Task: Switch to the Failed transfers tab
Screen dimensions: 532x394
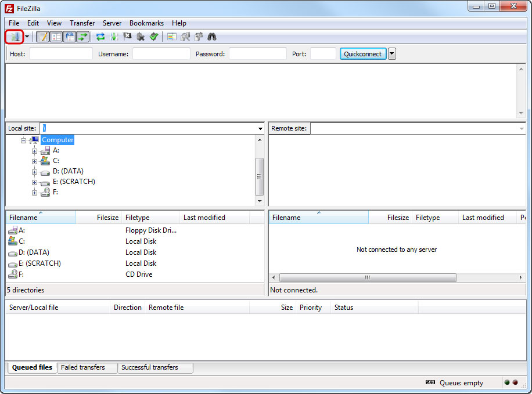Action: (x=83, y=368)
